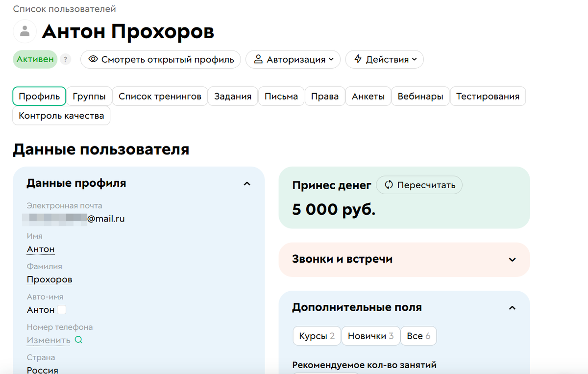588x374 pixels.
Task: Open the "Список пользователей" breadcrumb link
Action: tap(64, 8)
